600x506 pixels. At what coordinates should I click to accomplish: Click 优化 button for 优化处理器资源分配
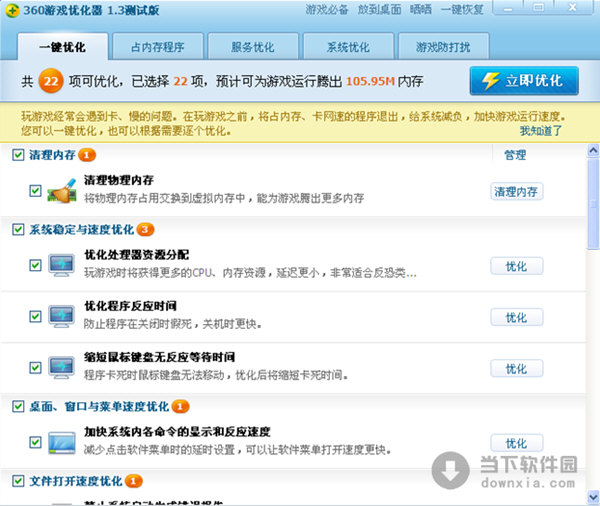pos(516,266)
